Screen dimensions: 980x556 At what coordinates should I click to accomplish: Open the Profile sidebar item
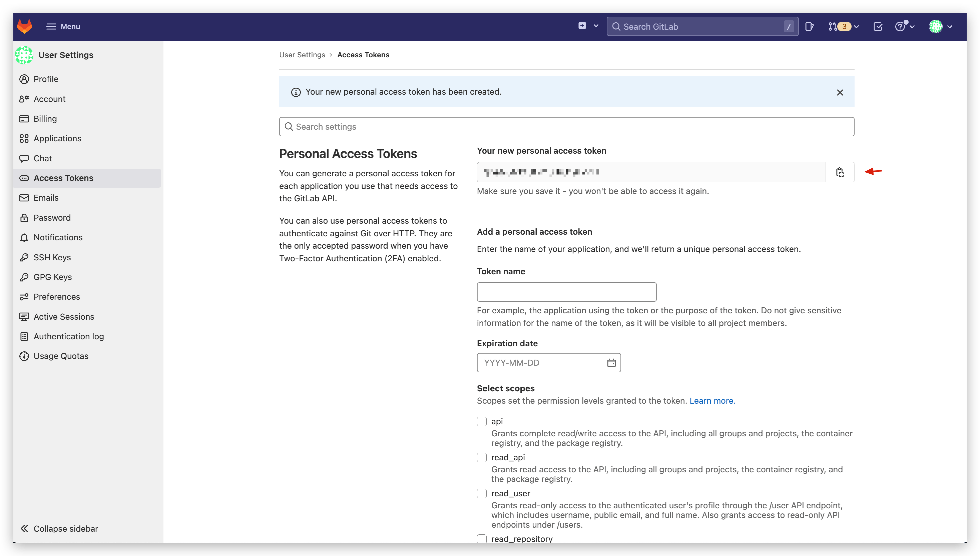click(x=46, y=79)
